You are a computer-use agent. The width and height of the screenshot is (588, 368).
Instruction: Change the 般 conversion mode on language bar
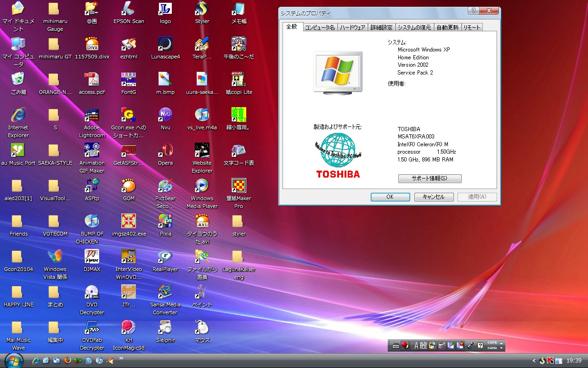[x=424, y=345]
